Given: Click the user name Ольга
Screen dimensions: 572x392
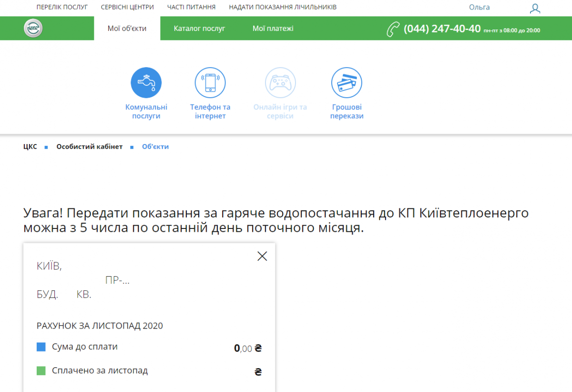Looking at the screenshot, I should pyautogui.click(x=480, y=7).
